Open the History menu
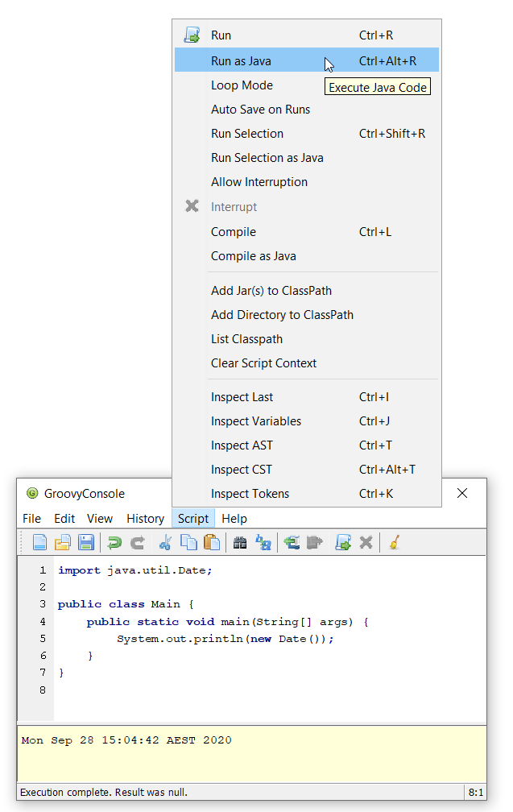This screenshot has width=513, height=812. tap(145, 518)
